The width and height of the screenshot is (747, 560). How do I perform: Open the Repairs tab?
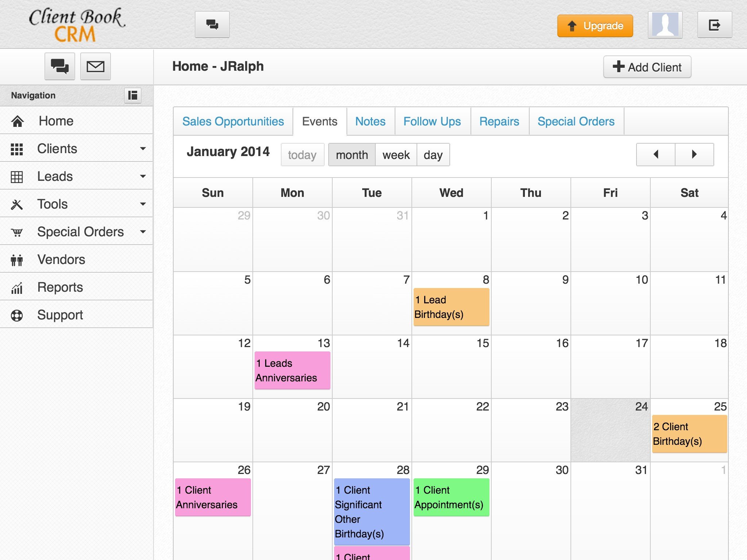coord(499,121)
